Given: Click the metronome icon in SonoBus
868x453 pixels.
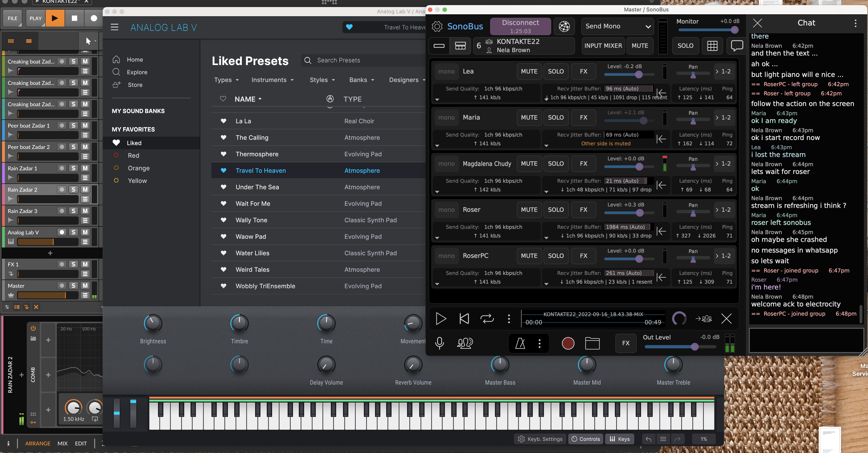Looking at the screenshot, I should (520, 343).
